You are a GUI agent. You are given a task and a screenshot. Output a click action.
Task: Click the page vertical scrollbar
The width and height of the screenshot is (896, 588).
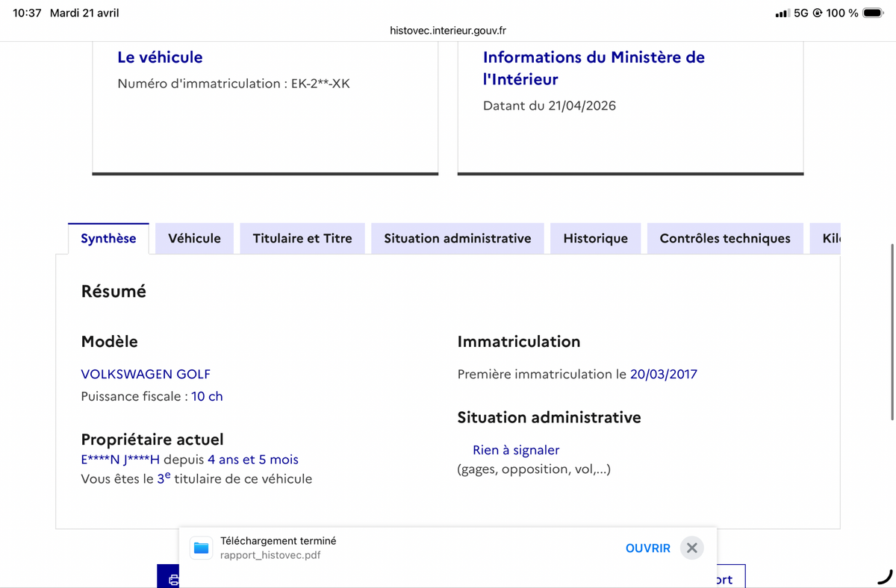point(892,332)
